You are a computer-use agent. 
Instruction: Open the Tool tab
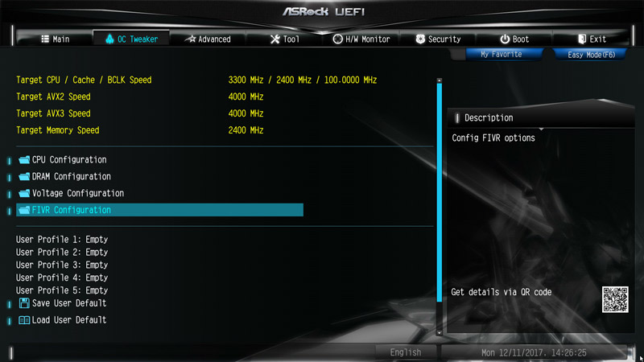[285, 39]
